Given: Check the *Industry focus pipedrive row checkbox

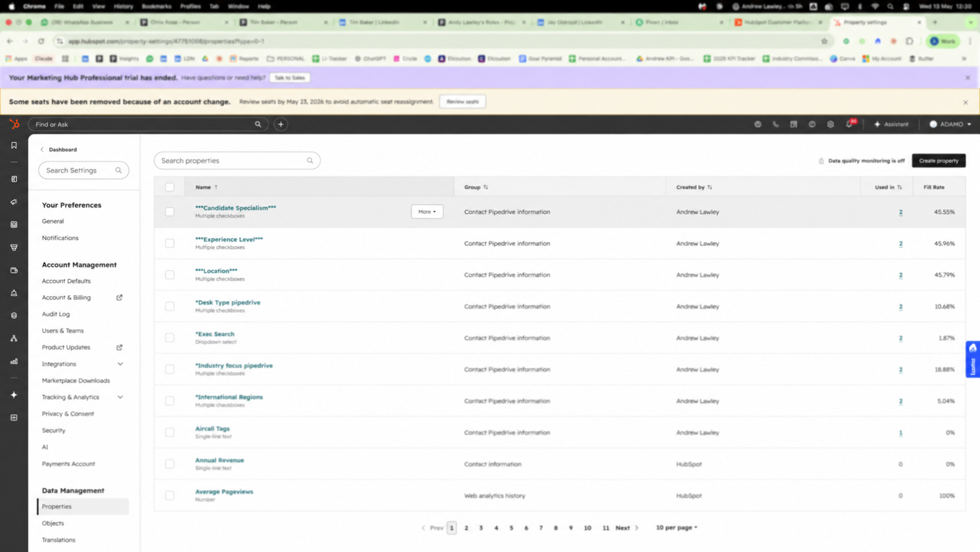Looking at the screenshot, I should click(x=169, y=370).
